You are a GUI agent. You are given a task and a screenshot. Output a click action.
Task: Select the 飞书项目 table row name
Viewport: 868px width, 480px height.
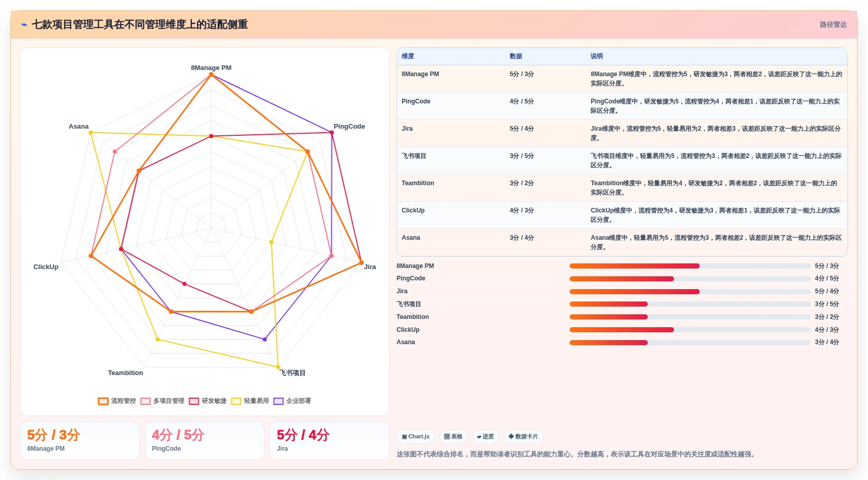[x=414, y=156]
